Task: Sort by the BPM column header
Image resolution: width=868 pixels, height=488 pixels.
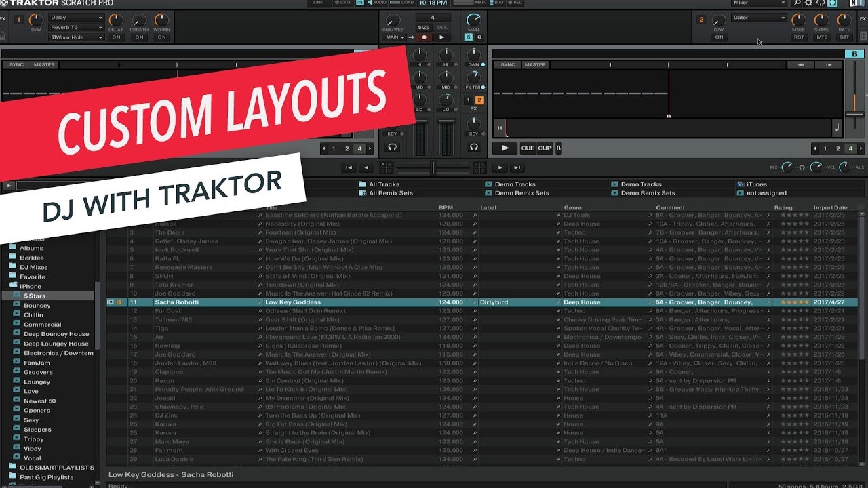Action: [x=446, y=207]
